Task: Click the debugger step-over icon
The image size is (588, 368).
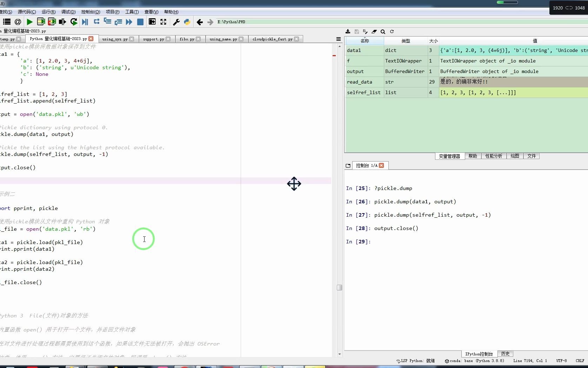Action: tap(96, 22)
